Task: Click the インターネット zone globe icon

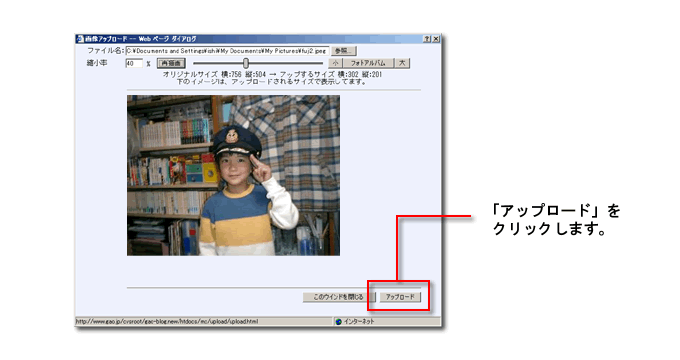Action: coord(339,321)
